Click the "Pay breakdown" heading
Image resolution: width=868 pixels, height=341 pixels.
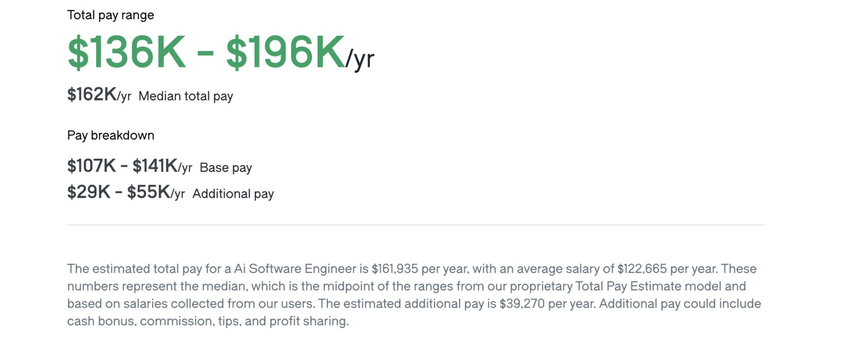(x=110, y=135)
